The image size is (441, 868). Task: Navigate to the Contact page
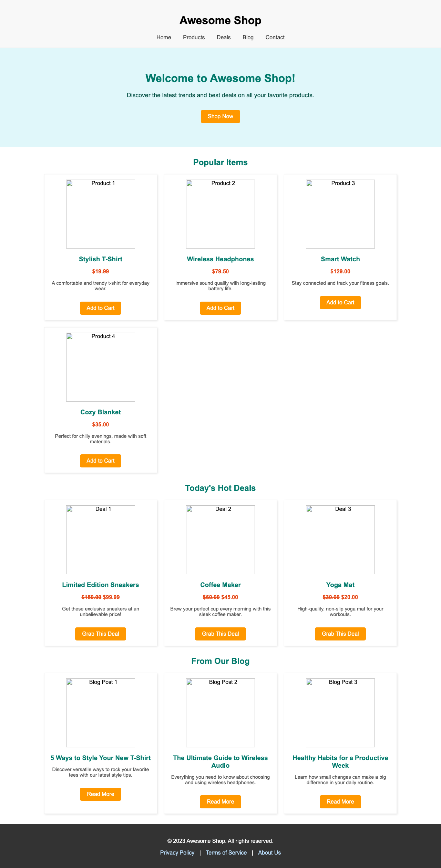pos(275,37)
